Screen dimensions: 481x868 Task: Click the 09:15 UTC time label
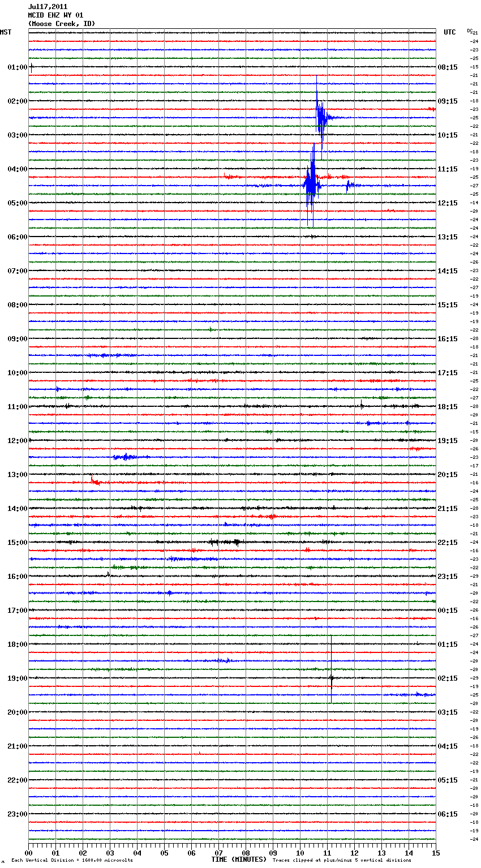coord(448,101)
